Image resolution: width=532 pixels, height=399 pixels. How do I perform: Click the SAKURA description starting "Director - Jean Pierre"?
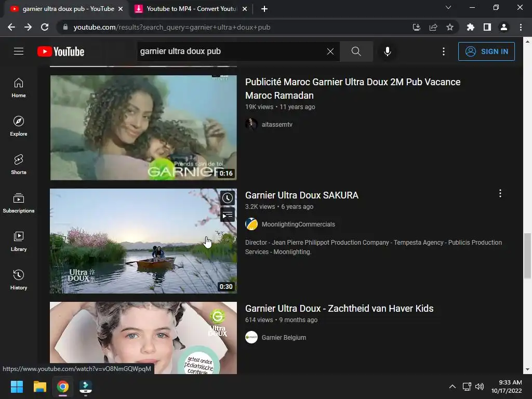point(373,247)
